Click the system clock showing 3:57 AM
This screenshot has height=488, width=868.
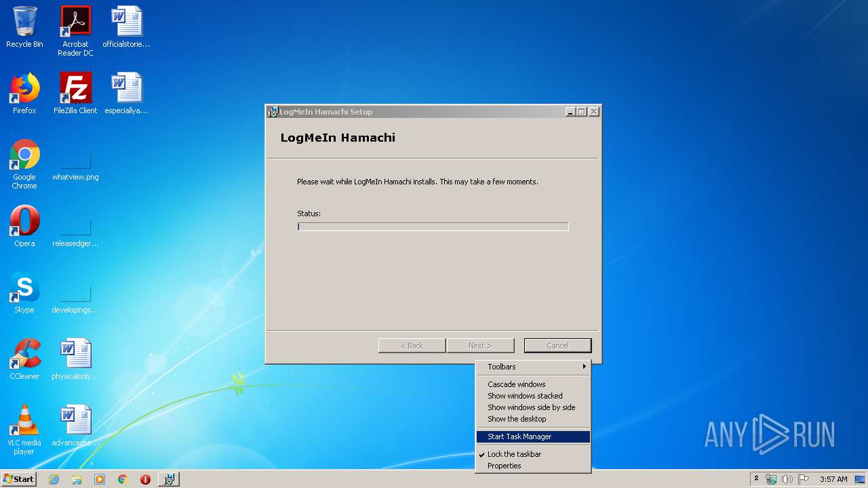point(833,479)
